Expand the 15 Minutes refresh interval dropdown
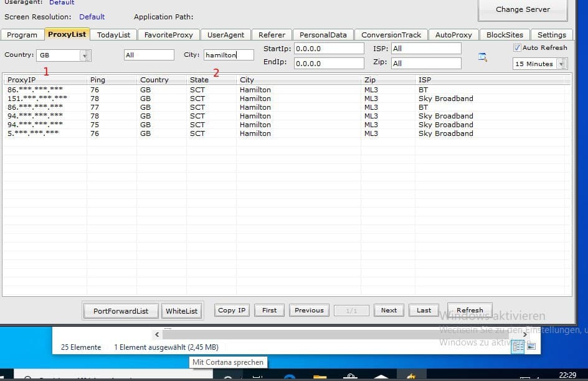 click(x=561, y=64)
